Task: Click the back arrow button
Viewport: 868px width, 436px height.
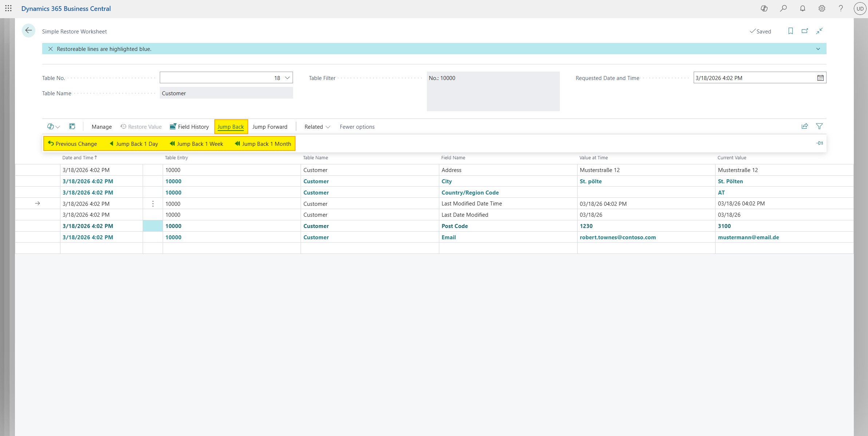Action: pos(28,31)
